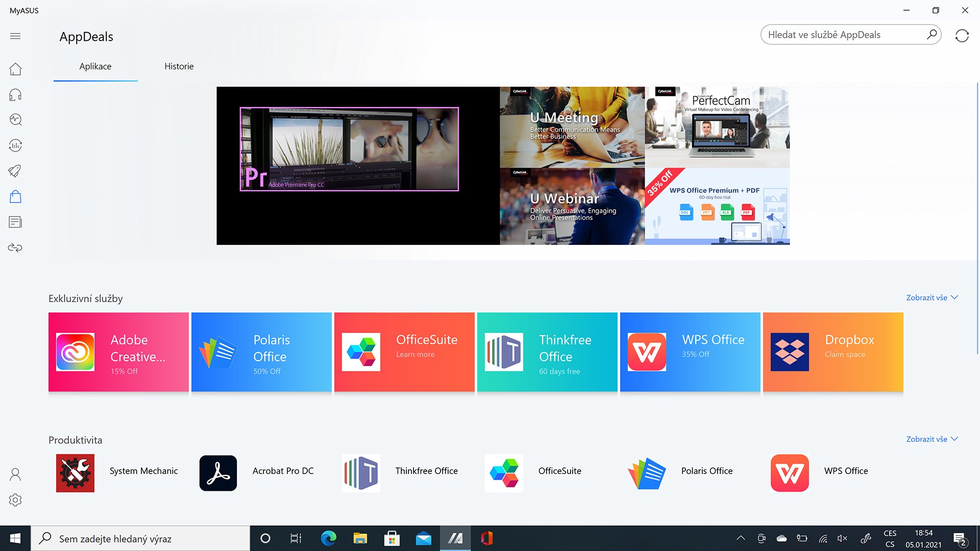This screenshot has width=980, height=551.
Task: Open the Cortana circle on taskbar
Action: tap(265, 538)
